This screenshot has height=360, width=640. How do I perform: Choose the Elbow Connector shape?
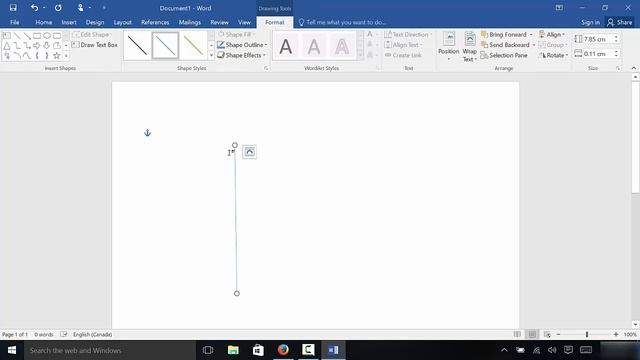(17, 46)
